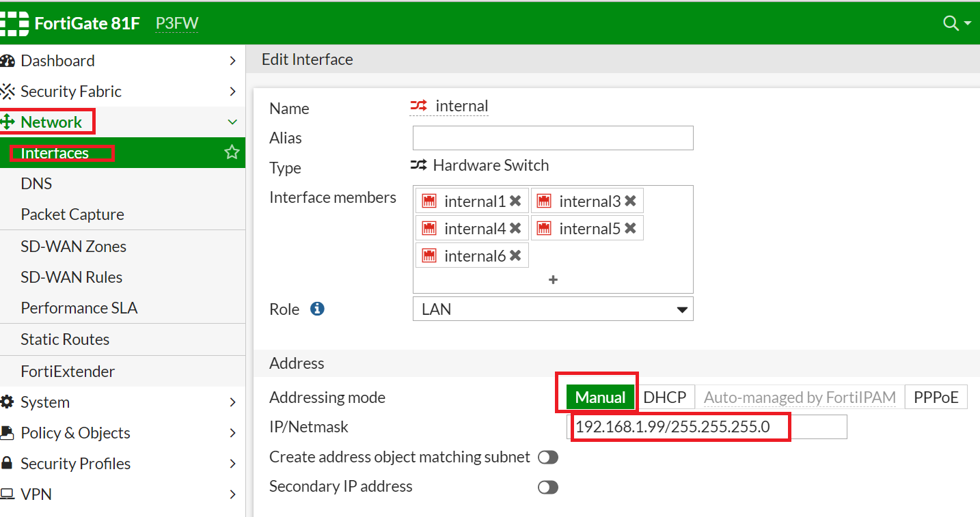Remove internal5 from interface members
Image resolution: width=980 pixels, height=517 pixels.
pos(630,228)
